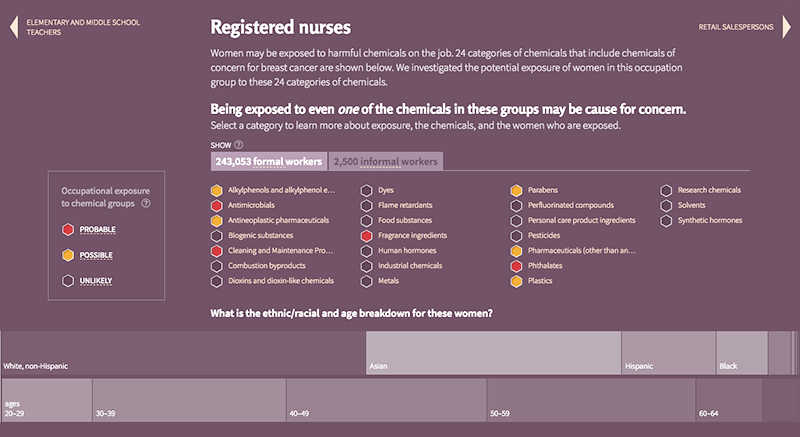Select the Asian segment in ethnic breakdown
The width and height of the screenshot is (800, 437).
tap(493, 352)
